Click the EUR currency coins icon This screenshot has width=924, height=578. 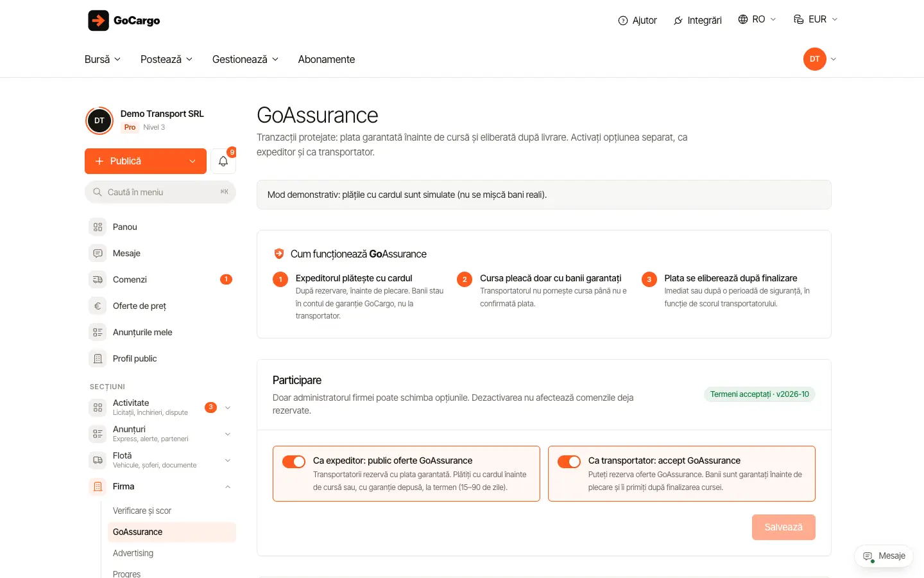point(799,19)
